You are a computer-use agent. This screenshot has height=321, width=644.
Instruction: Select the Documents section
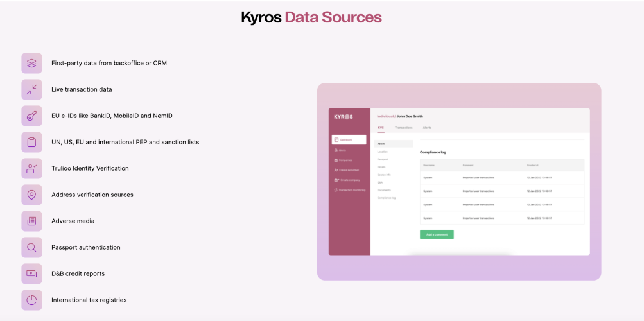point(383,190)
